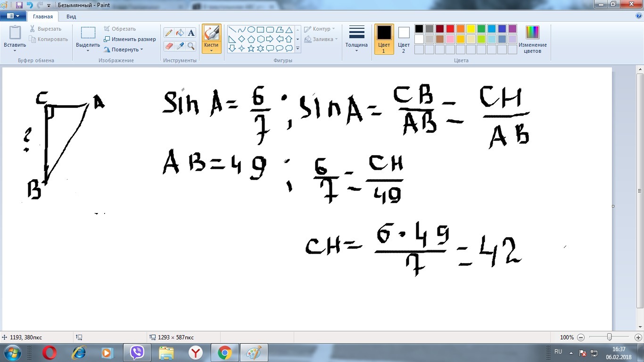This screenshot has height=362, width=644.
Task: Open the Главная ribbon tab
Action: (x=43, y=16)
